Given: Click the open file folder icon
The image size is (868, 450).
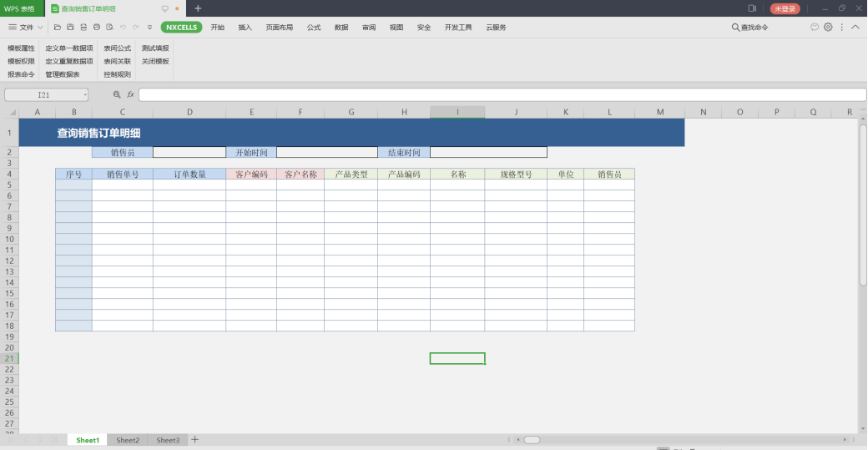Looking at the screenshot, I should click(x=58, y=28).
